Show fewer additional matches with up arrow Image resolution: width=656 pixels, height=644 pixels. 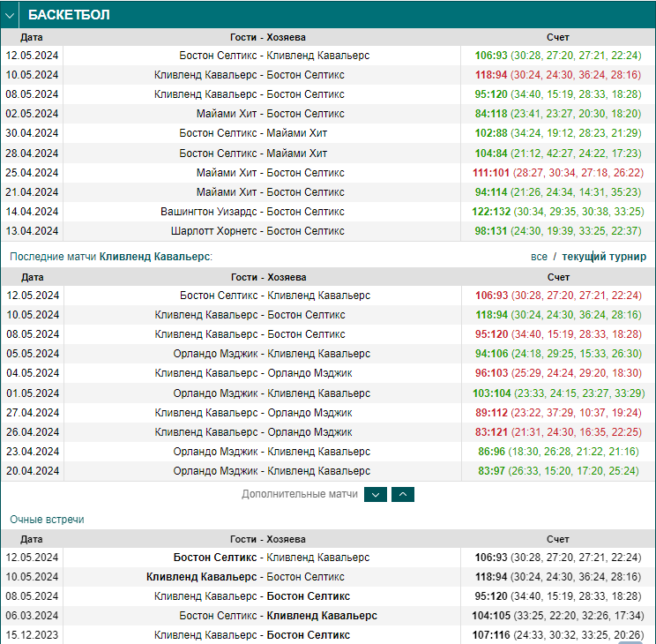coord(402,495)
